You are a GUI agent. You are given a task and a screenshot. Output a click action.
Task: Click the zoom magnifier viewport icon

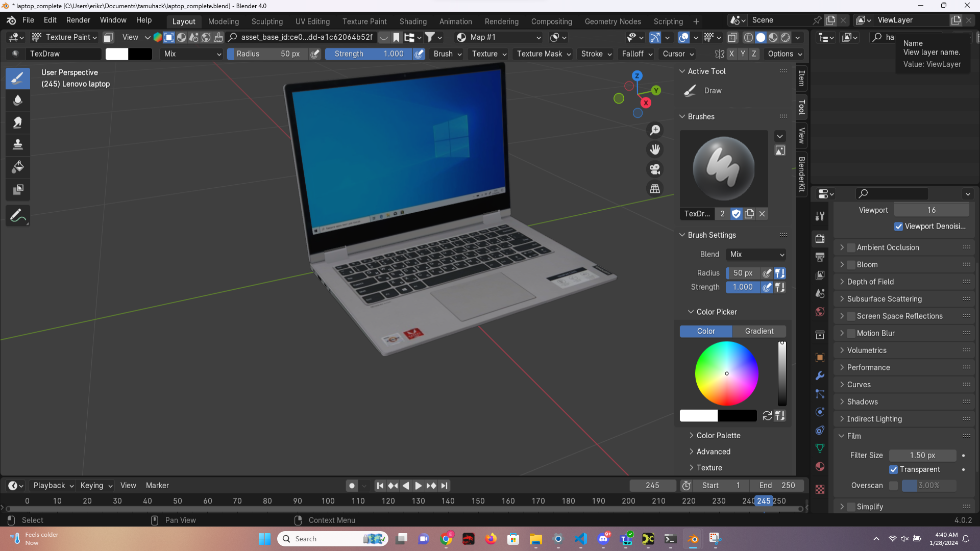655,130
